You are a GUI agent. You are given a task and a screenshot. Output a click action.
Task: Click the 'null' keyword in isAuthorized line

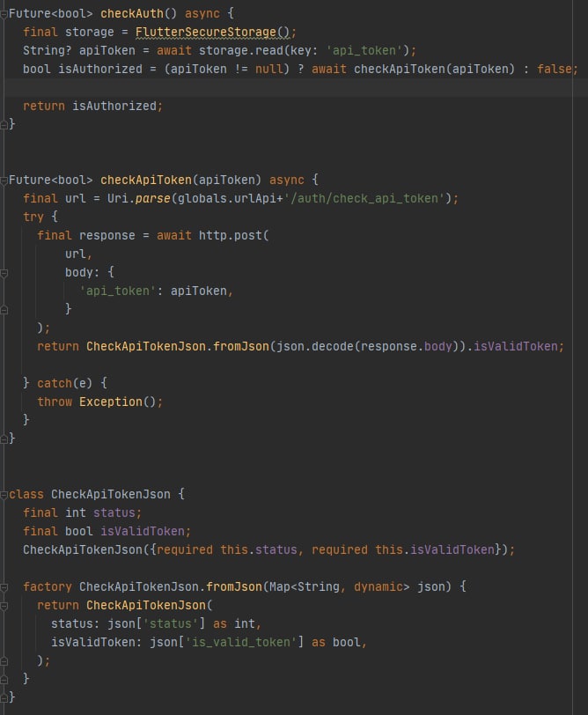pos(269,70)
